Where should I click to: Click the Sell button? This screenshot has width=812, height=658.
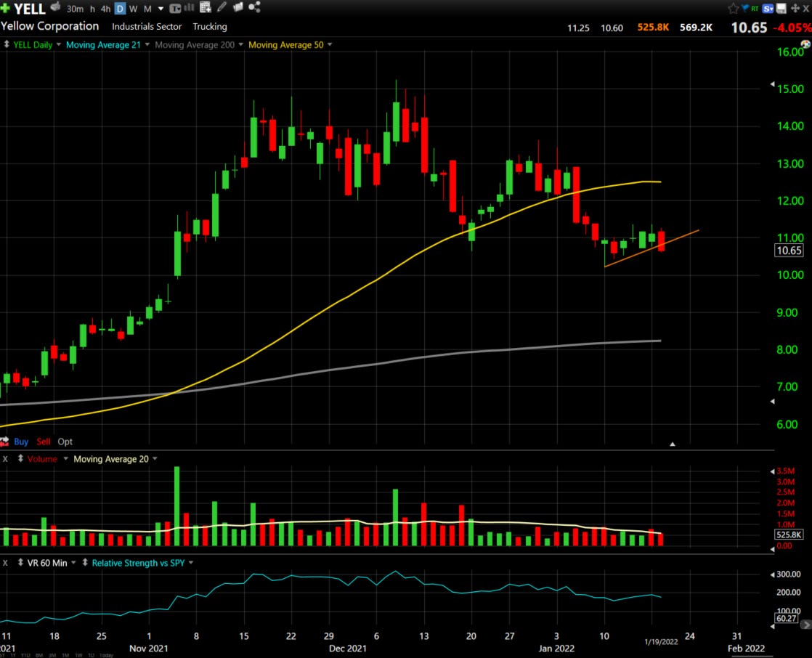coord(44,442)
